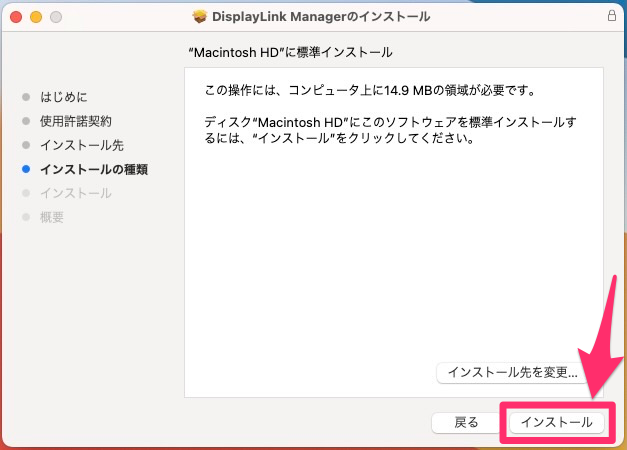Go to the インストール先 step in the sidebar
Viewport: 627px width, 450px height.
coord(82,146)
